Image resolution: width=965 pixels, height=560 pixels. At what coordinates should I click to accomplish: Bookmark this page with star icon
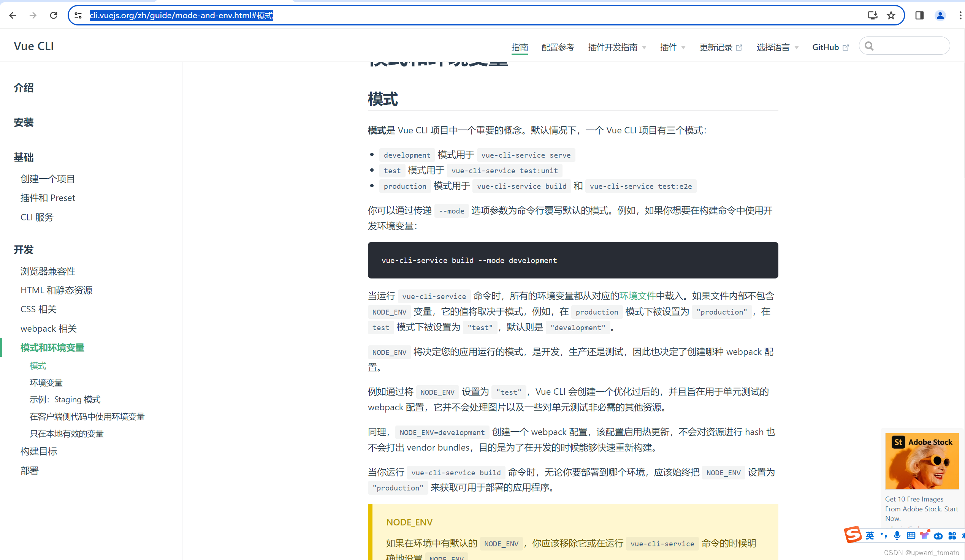pyautogui.click(x=891, y=15)
